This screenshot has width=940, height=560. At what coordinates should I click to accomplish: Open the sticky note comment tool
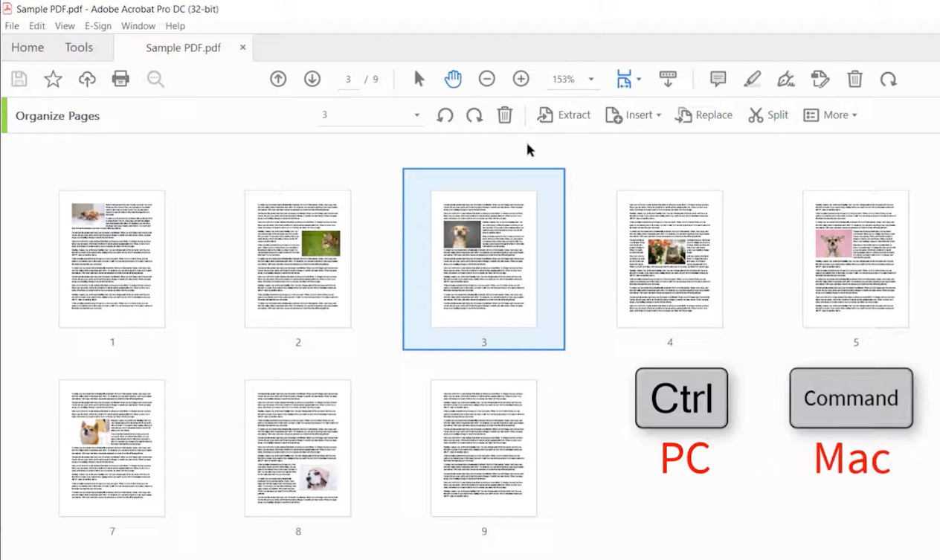pos(717,79)
